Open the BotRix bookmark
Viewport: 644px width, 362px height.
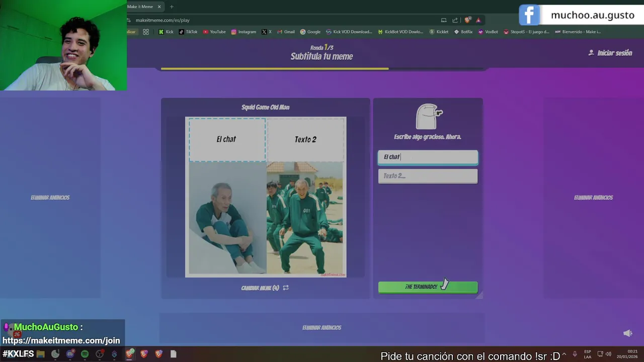coord(463,32)
